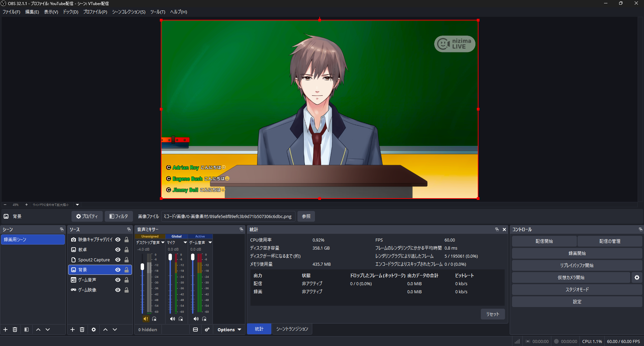Close the 統計 dock

[x=504, y=229]
